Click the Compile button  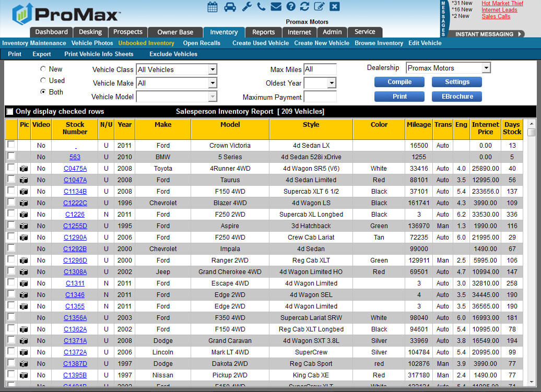[399, 82]
